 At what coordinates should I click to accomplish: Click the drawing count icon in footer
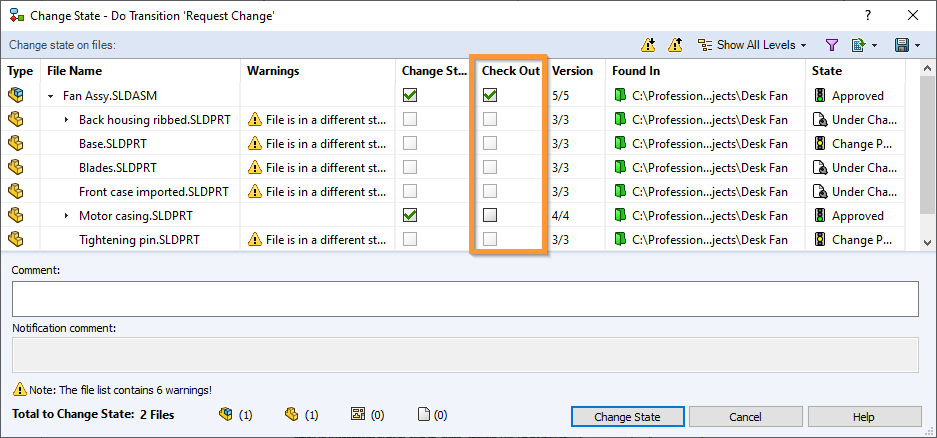click(357, 415)
